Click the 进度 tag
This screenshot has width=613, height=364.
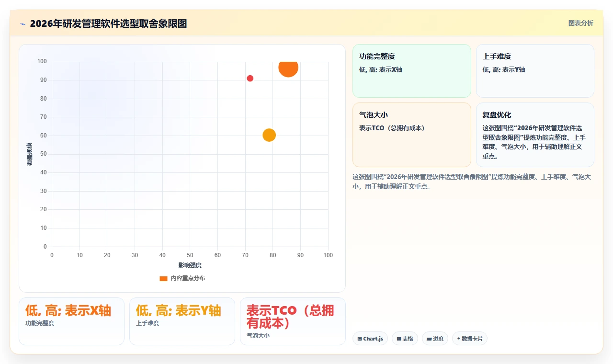pyautogui.click(x=435, y=339)
